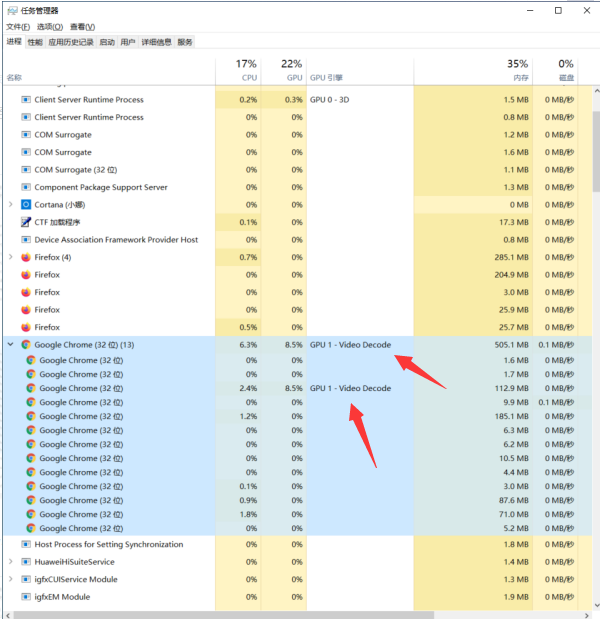Switch to the 性能 tab
This screenshot has height=619, width=600.
pos(35,42)
